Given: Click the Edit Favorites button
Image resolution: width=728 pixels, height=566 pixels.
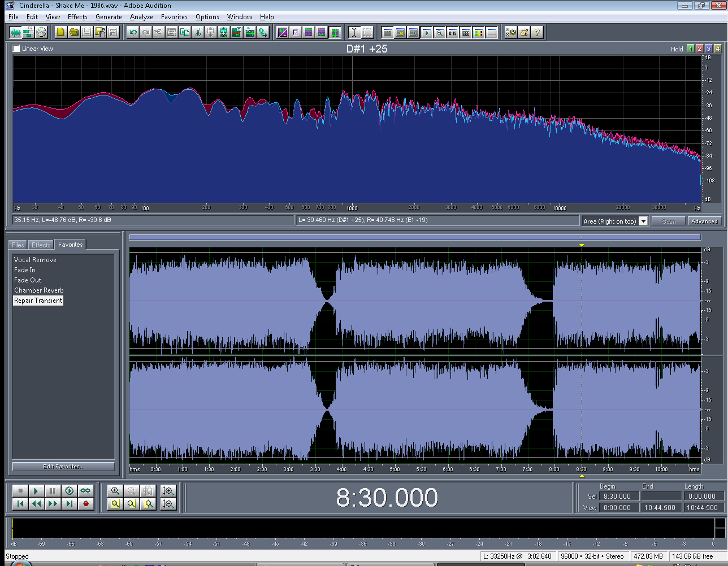Looking at the screenshot, I should [63, 467].
